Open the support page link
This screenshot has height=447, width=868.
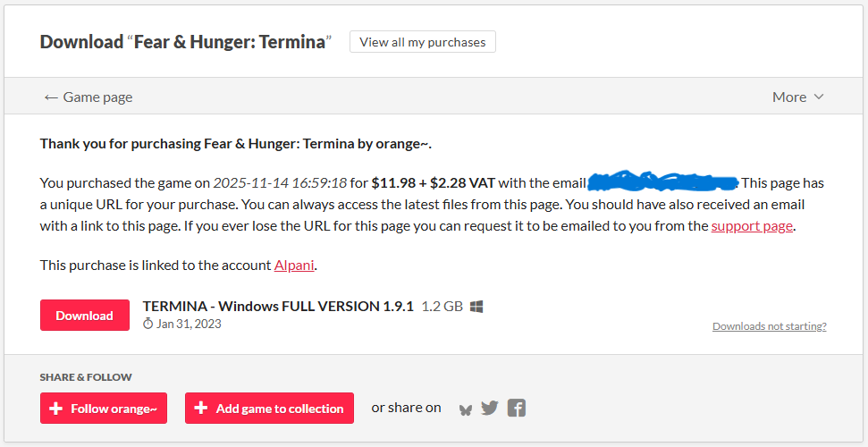click(752, 226)
